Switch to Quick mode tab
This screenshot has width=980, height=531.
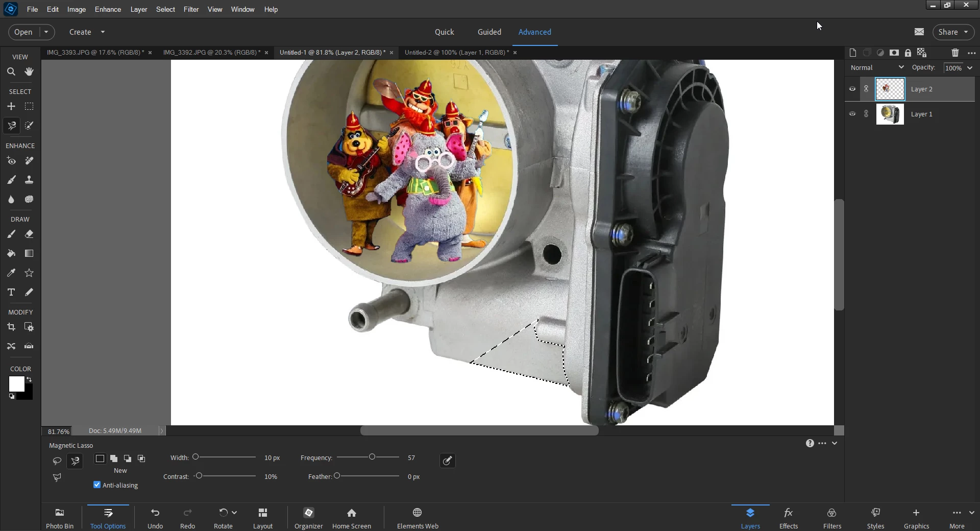coord(444,32)
